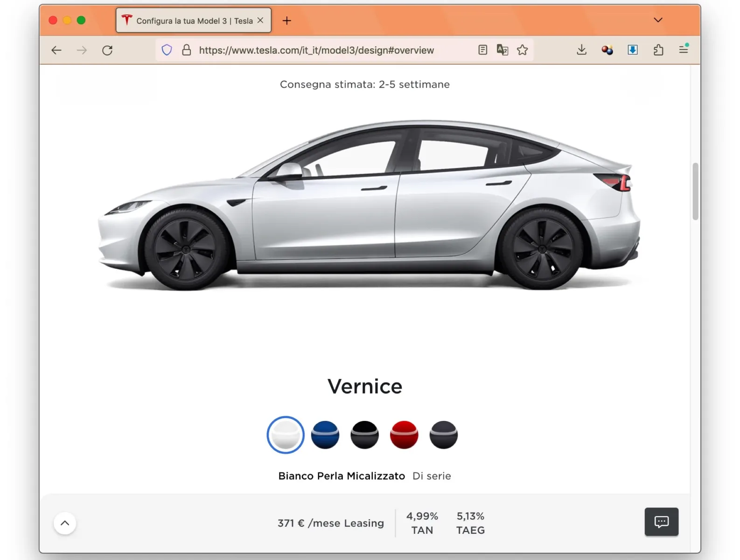The height and width of the screenshot is (560, 740).
Task: Translate this page with the translate icon
Action: click(x=503, y=50)
